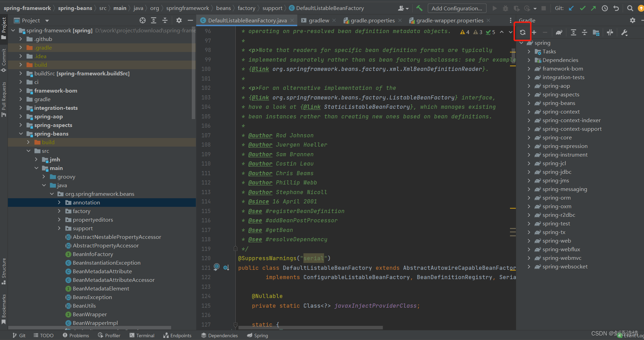Expand all in Project panel toolbar
Image resolution: width=644 pixels, height=340 pixels.
154,20
